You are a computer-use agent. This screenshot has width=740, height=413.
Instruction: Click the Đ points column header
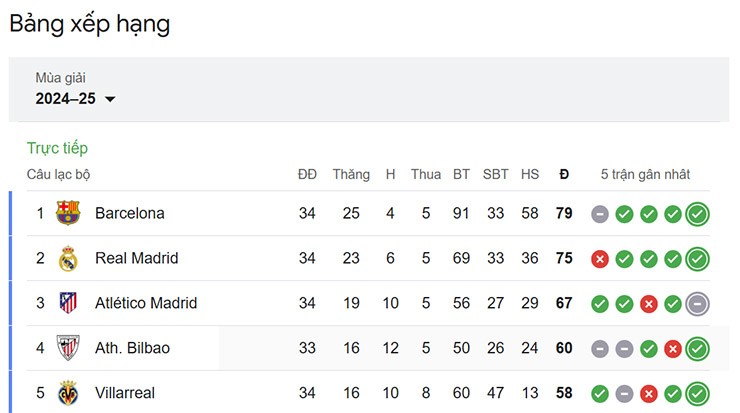click(x=564, y=175)
